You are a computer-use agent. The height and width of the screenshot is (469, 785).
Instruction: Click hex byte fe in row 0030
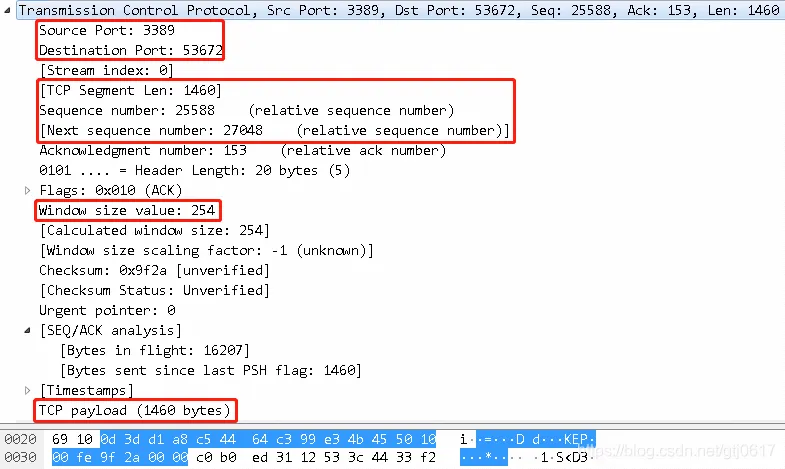click(84, 457)
